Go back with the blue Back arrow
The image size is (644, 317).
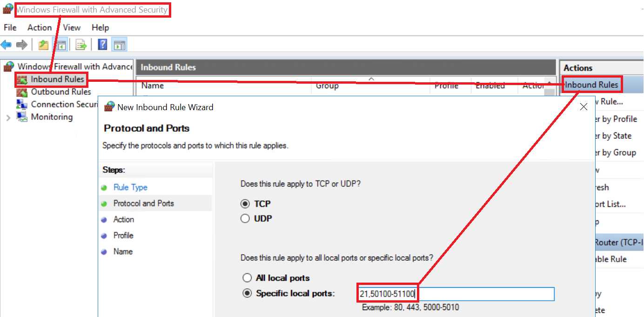point(6,45)
